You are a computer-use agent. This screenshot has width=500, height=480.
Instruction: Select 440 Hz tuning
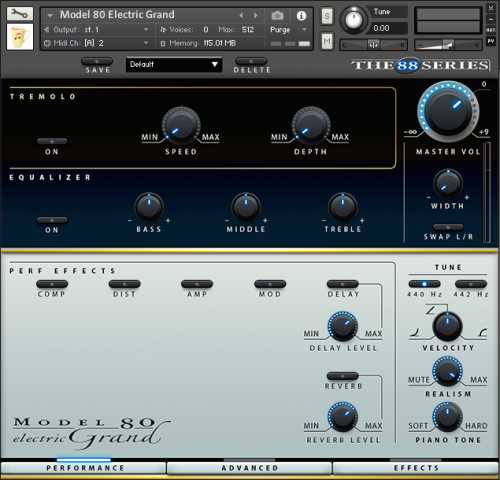click(424, 284)
